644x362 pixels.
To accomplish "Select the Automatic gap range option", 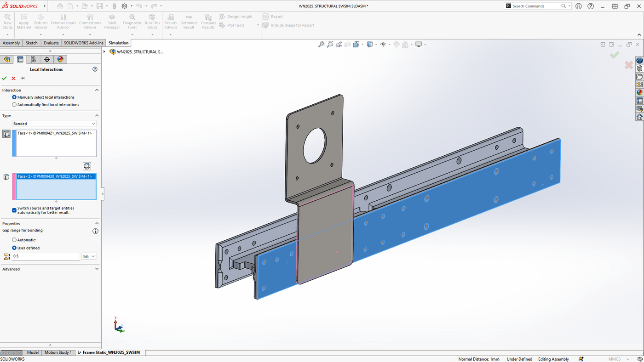I will click(14, 239).
